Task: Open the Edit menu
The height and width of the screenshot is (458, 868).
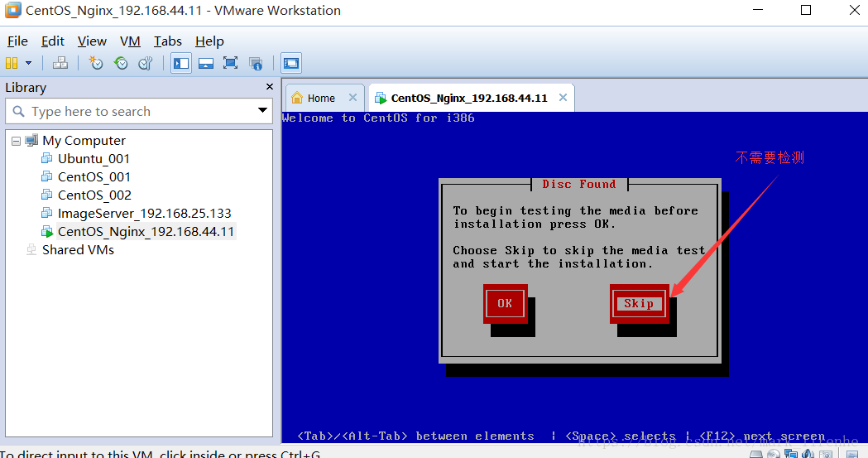Action: [53, 41]
